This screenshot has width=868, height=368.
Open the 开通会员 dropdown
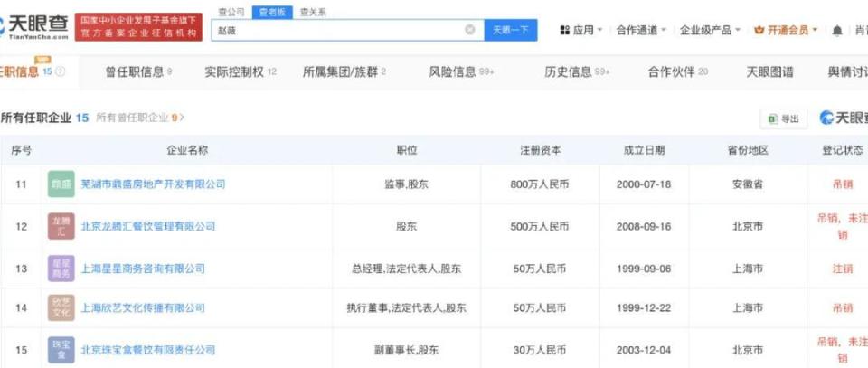click(786, 30)
